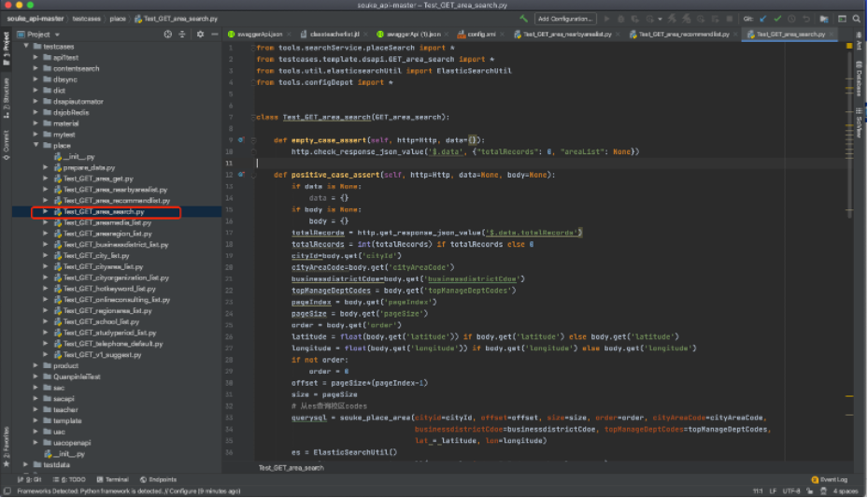Open Project panel settings gear
Screen dimensions: 868x498
click(200, 35)
